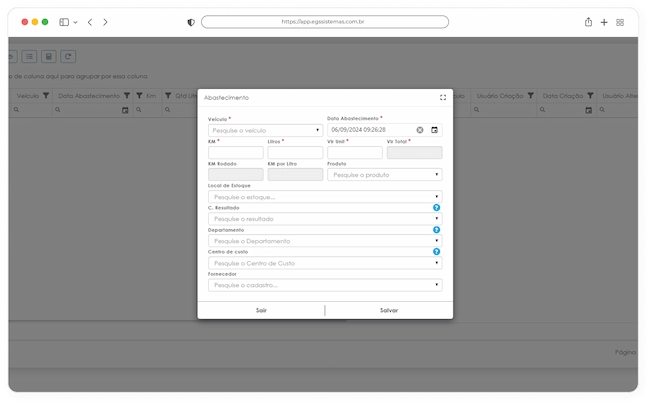Viewport: 650px width, 404px height.
Task: Open the browser share menu
Action: (x=588, y=22)
